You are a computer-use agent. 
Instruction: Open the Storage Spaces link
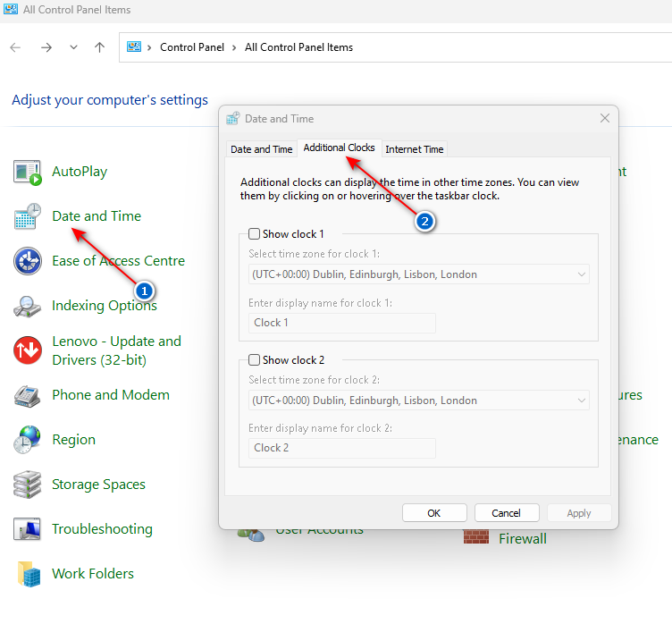[x=98, y=485]
